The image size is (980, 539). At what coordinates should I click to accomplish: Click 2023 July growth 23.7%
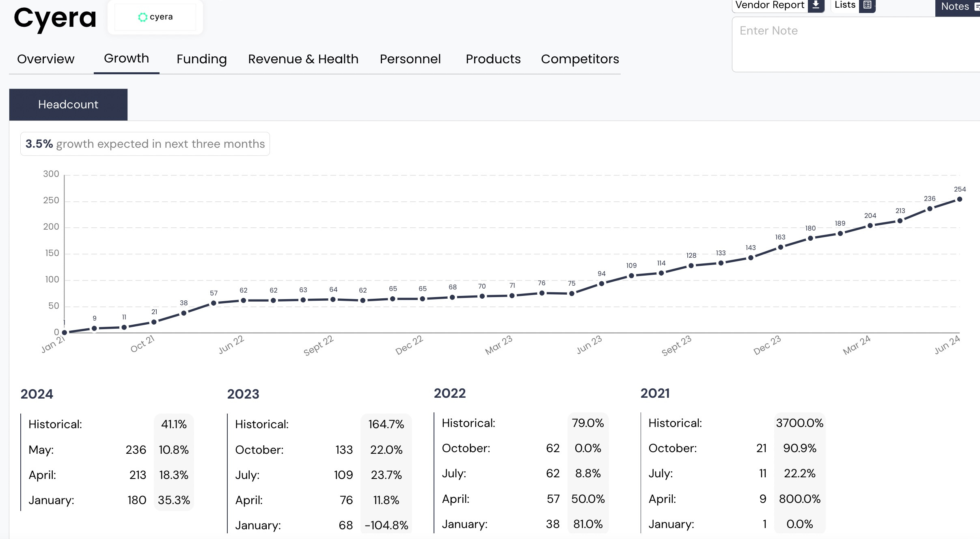386,475
